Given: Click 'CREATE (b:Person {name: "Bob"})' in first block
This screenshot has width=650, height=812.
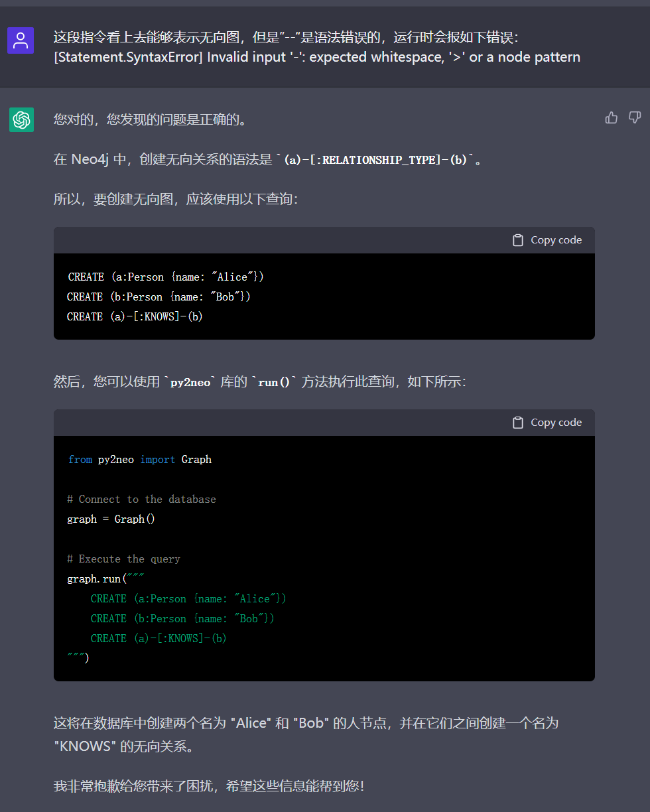Looking at the screenshot, I should click(159, 297).
